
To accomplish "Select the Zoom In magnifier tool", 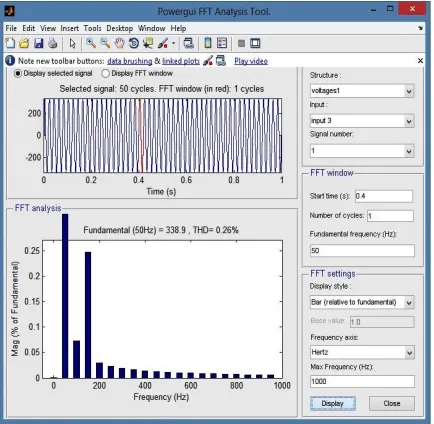I will coord(91,43).
